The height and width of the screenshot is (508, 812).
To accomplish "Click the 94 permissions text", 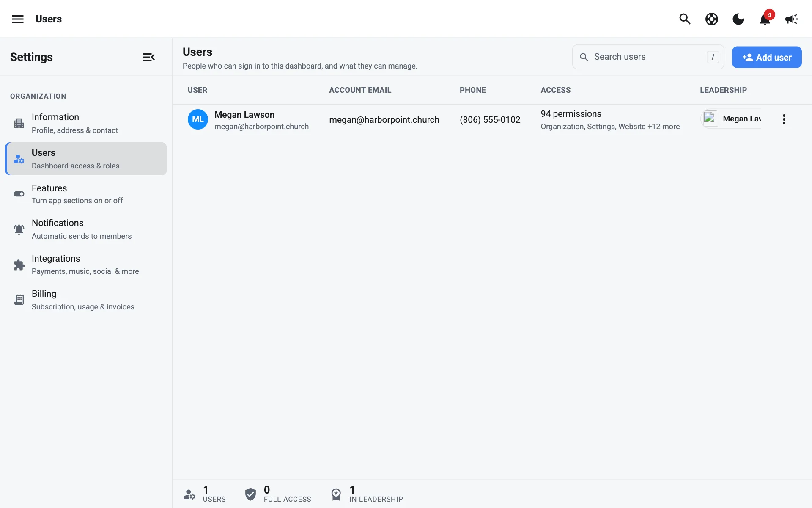I will [x=571, y=114].
